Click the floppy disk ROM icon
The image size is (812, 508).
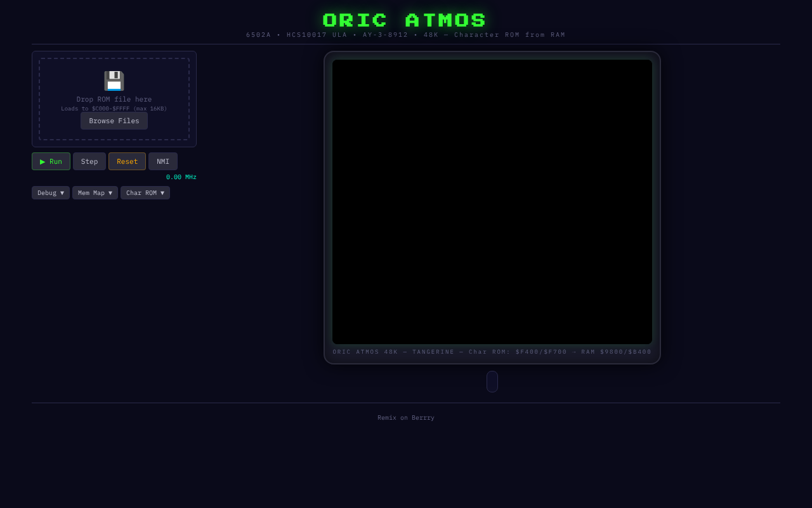point(114,81)
